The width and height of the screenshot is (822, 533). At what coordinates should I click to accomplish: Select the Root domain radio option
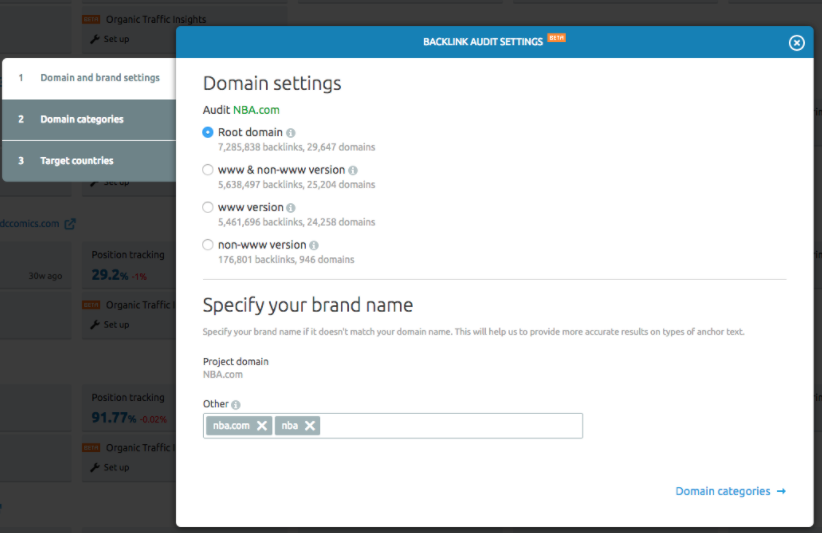208,132
